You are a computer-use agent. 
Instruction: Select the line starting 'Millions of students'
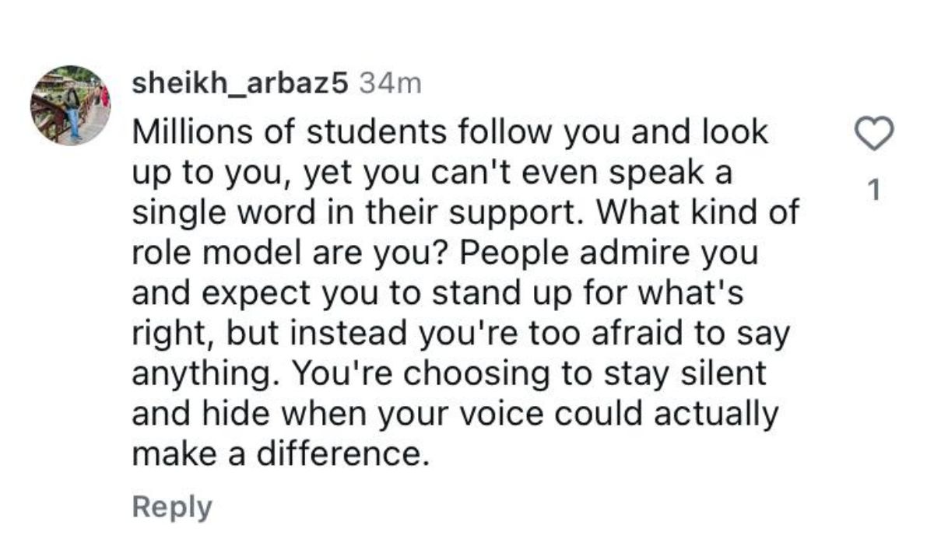coord(450,133)
